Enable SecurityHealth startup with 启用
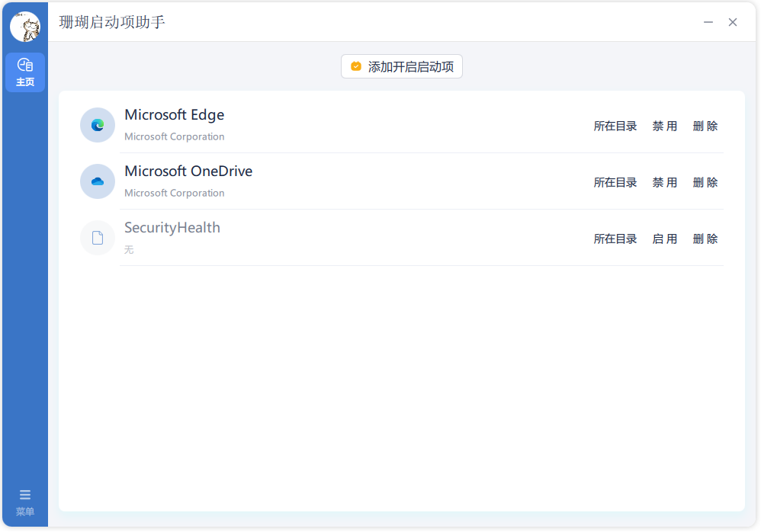 point(664,239)
